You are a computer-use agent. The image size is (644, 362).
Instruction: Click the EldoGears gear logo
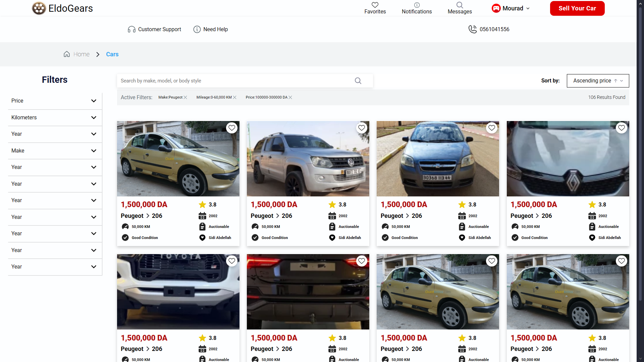[39, 8]
